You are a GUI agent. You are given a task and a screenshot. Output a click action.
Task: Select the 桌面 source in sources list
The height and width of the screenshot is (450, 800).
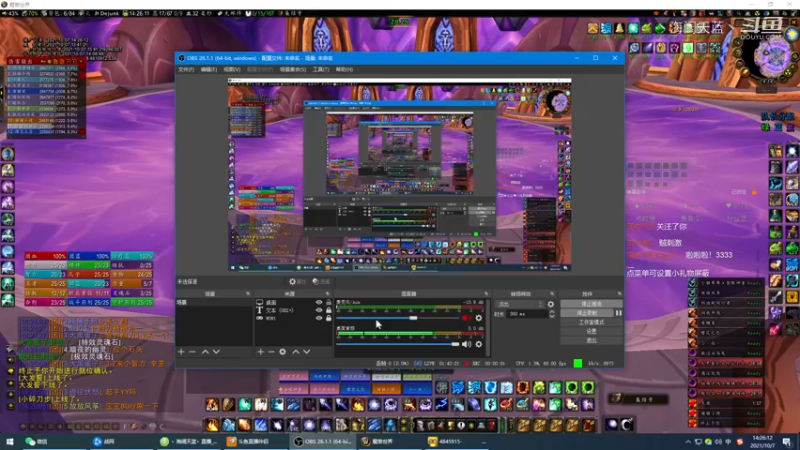tap(293, 303)
